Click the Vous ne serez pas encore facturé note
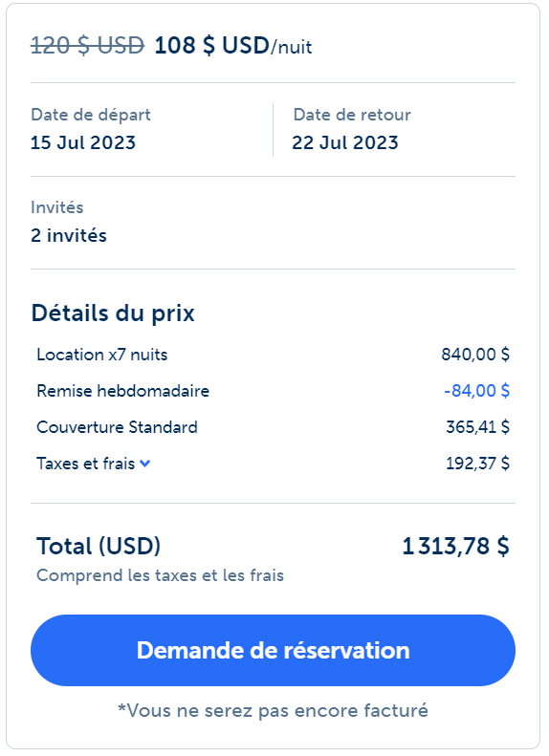The width and height of the screenshot is (549, 756). (273, 711)
